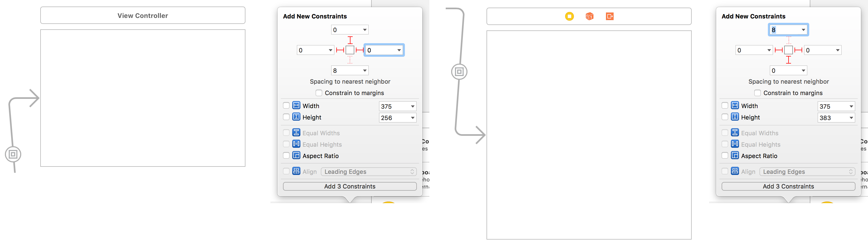Toggle bottom red constraint strut in right popup
Viewport: 868px width, 245px height.
[x=789, y=60]
